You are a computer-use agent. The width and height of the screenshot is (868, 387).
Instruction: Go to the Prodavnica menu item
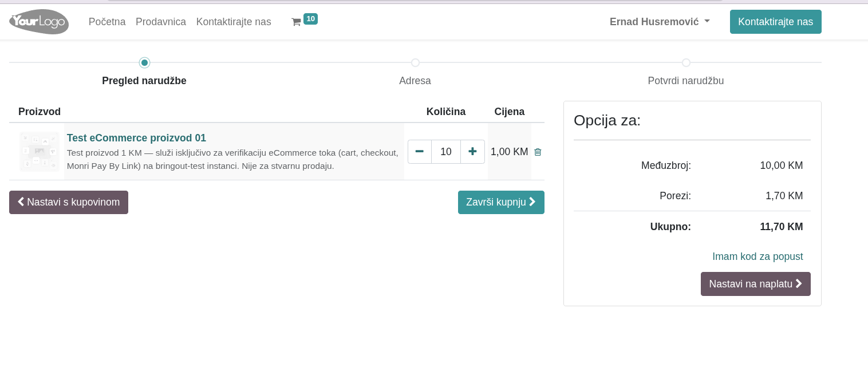pos(160,22)
